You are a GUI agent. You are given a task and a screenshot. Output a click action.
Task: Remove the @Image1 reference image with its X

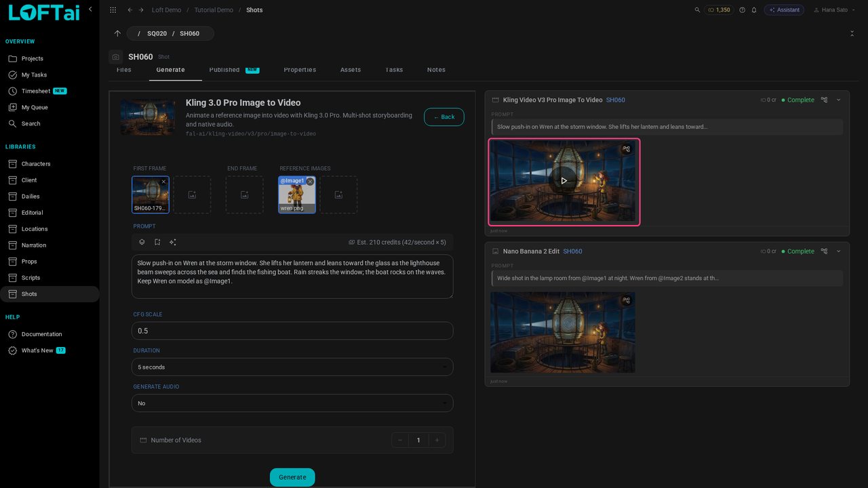click(310, 182)
